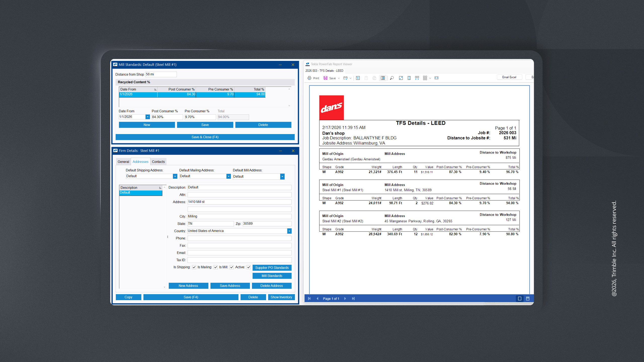Jump to the last page using the navigation icon
Image resolution: width=644 pixels, height=362 pixels.
point(353,298)
